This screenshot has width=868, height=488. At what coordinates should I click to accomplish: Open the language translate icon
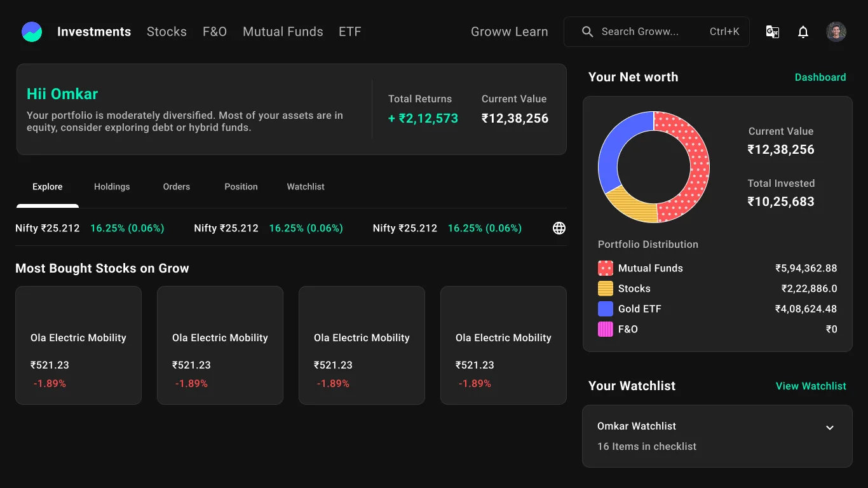(773, 32)
